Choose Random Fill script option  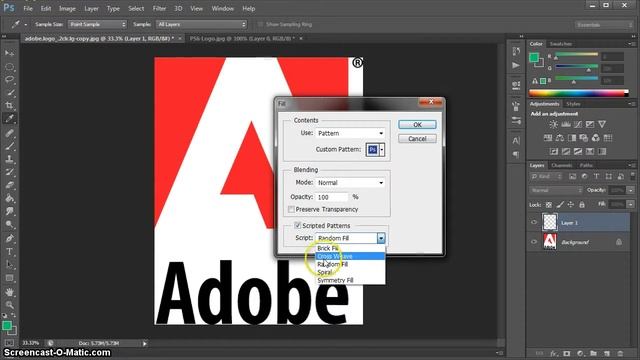pos(350,264)
